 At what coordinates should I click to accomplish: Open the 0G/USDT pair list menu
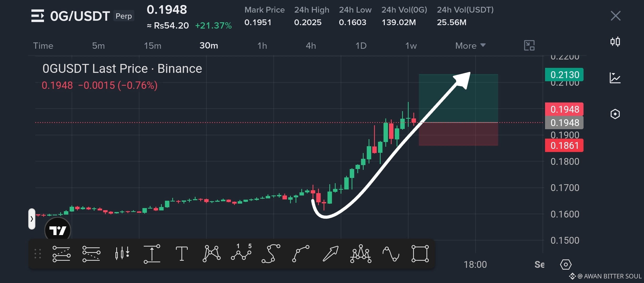pyautogui.click(x=38, y=16)
